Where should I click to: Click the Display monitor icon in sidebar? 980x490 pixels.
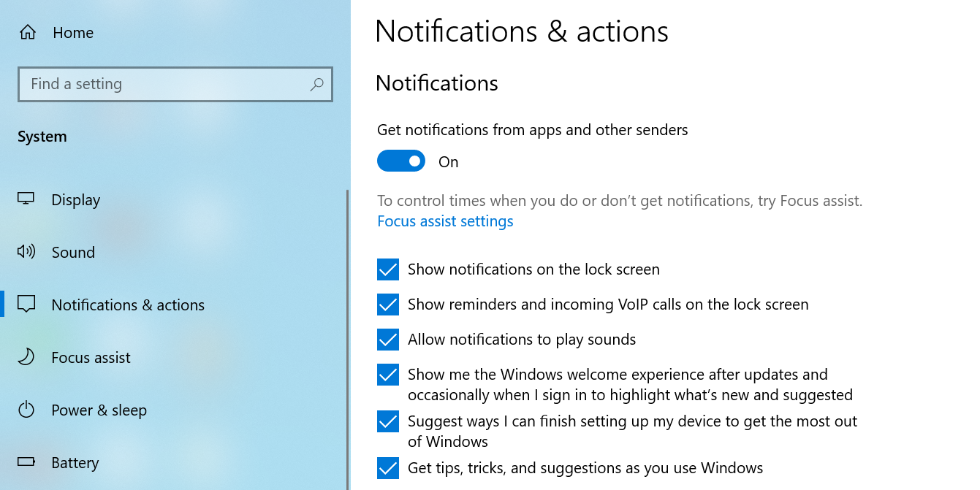click(x=26, y=199)
